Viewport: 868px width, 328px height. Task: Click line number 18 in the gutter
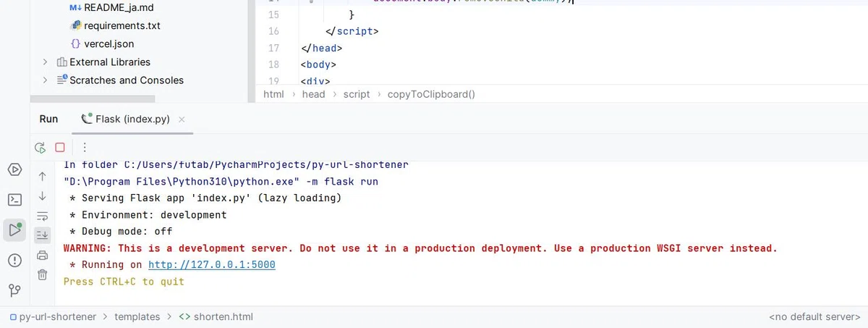[x=273, y=64]
